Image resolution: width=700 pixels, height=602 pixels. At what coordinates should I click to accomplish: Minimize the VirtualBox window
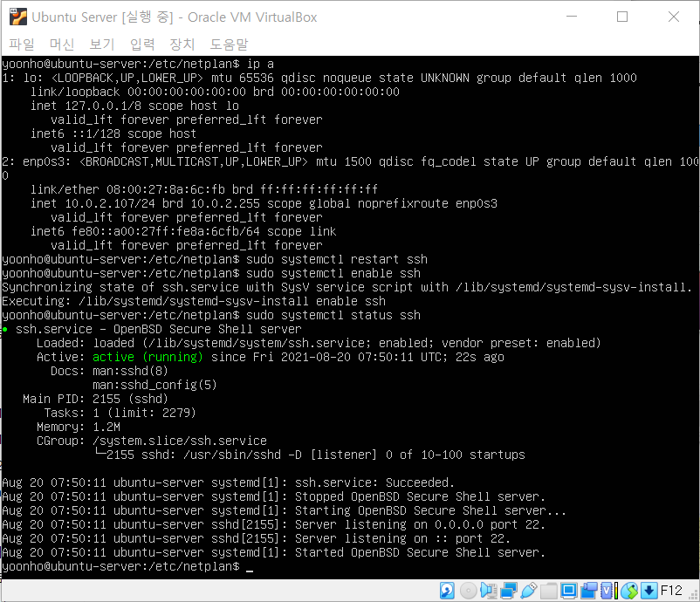(572, 17)
